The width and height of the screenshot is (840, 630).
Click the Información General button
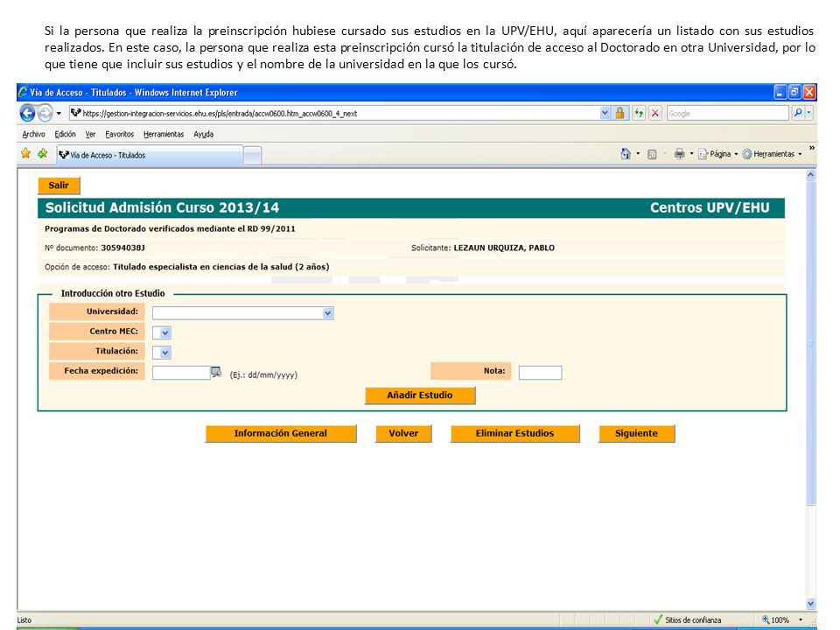point(281,433)
